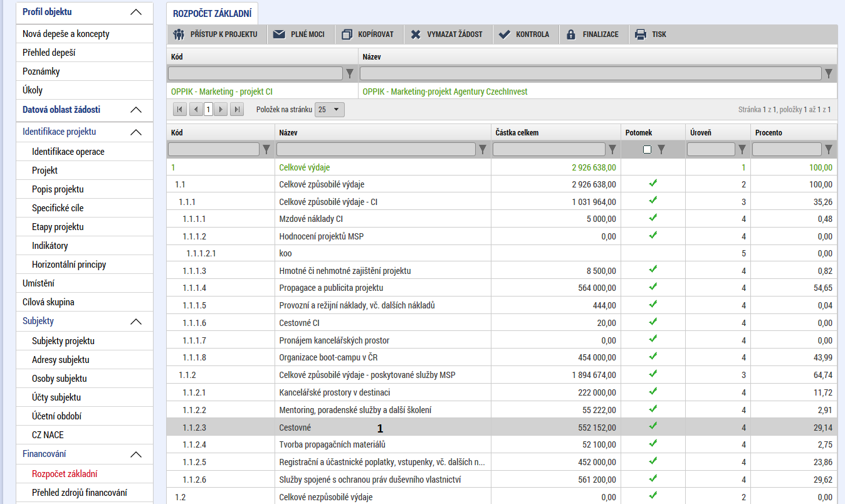Go to first page of pager
Image resolution: width=845 pixels, height=504 pixels.
pyautogui.click(x=180, y=110)
